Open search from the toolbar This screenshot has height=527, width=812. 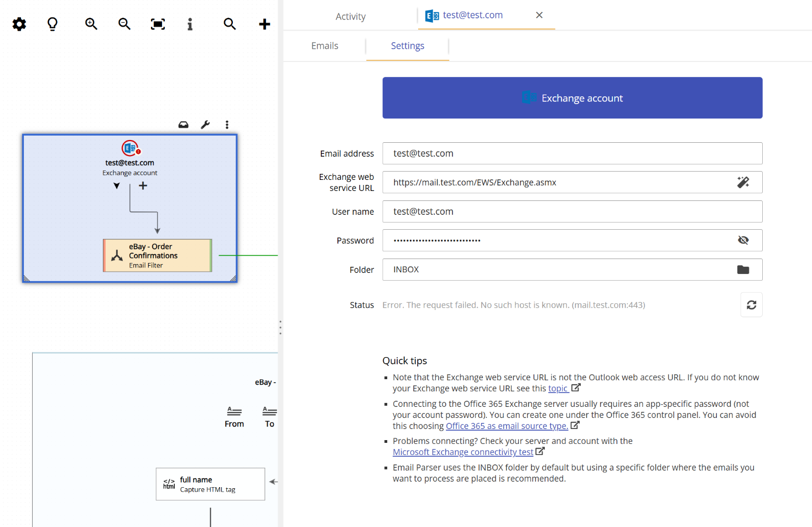click(230, 24)
